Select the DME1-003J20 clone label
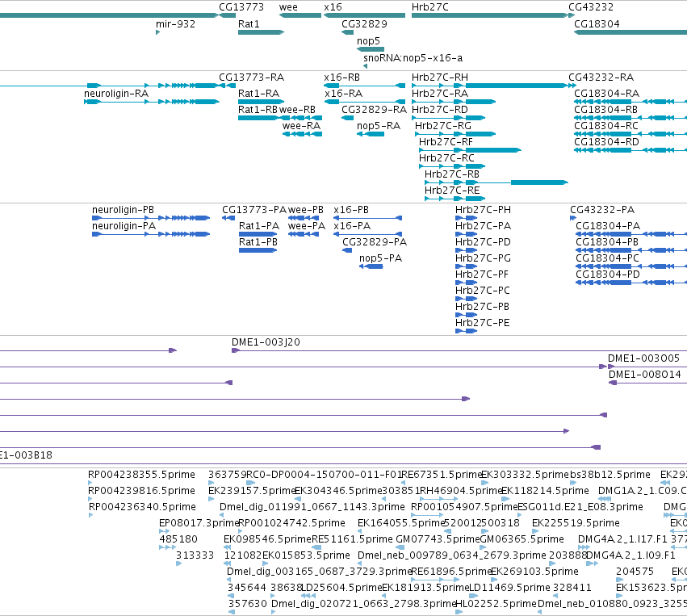The image size is (687, 616). [266, 342]
